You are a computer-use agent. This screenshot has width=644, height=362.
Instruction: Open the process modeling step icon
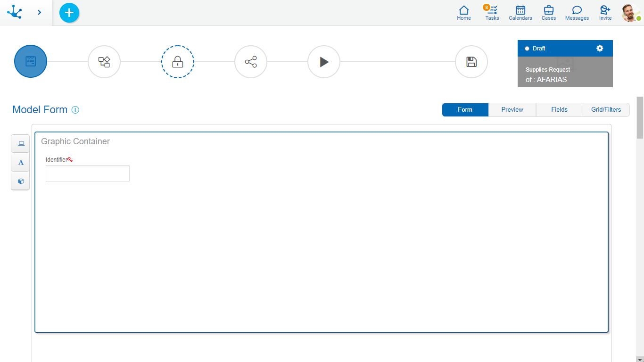[104, 62]
